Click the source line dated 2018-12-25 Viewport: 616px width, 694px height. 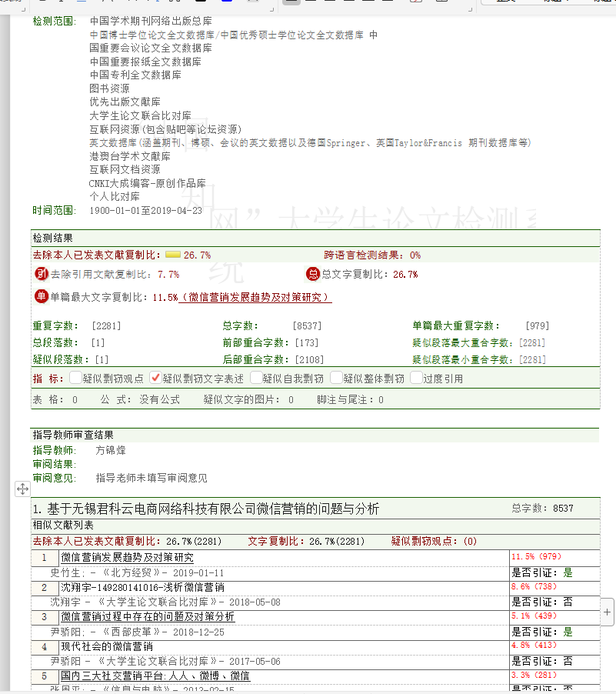pyautogui.click(x=137, y=632)
